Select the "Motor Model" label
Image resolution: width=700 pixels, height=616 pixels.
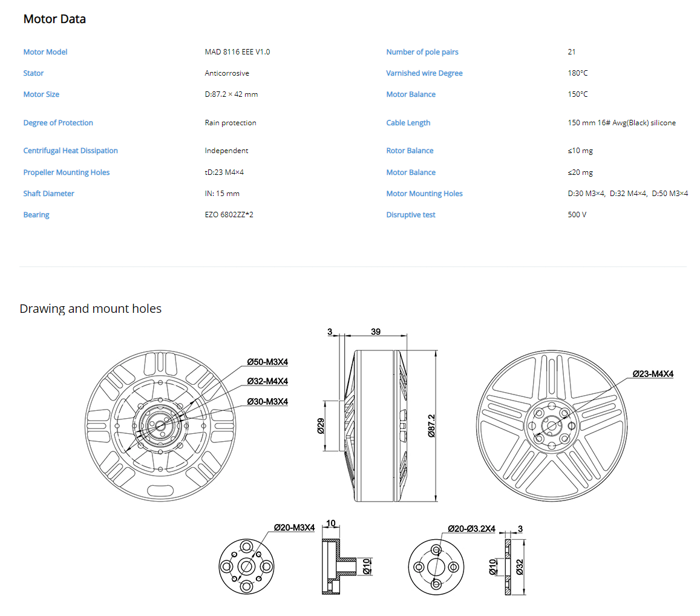point(45,52)
